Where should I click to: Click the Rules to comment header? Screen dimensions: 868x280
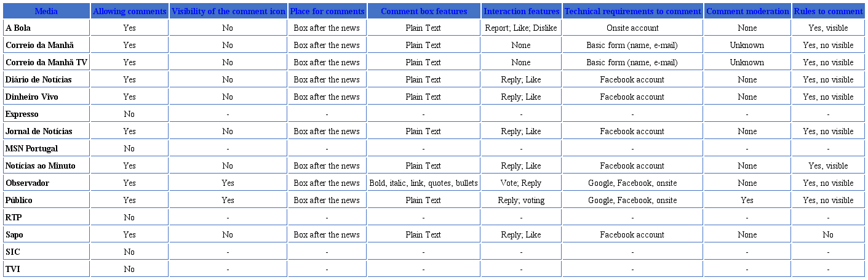click(828, 11)
